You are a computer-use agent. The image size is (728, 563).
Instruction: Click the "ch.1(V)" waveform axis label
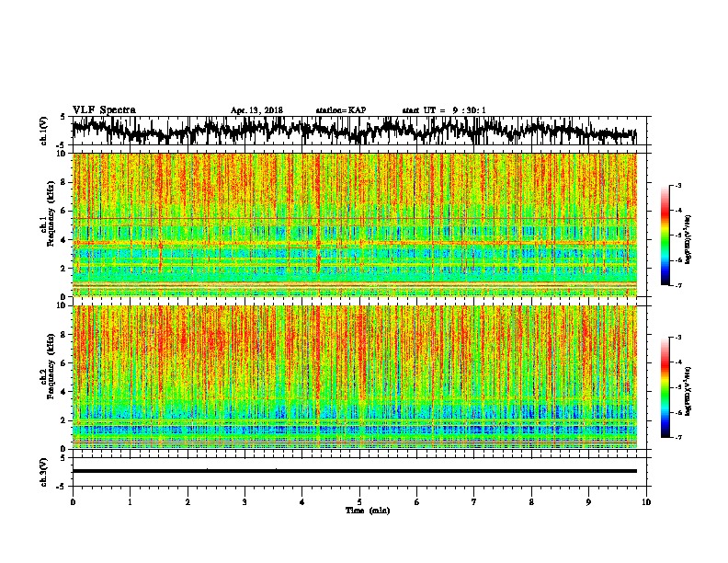44,130
